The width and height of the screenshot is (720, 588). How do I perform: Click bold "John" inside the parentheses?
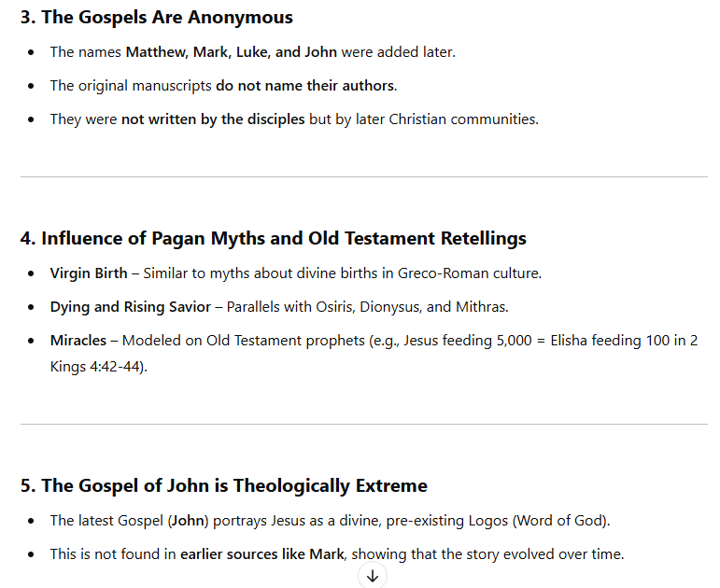[x=188, y=521]
